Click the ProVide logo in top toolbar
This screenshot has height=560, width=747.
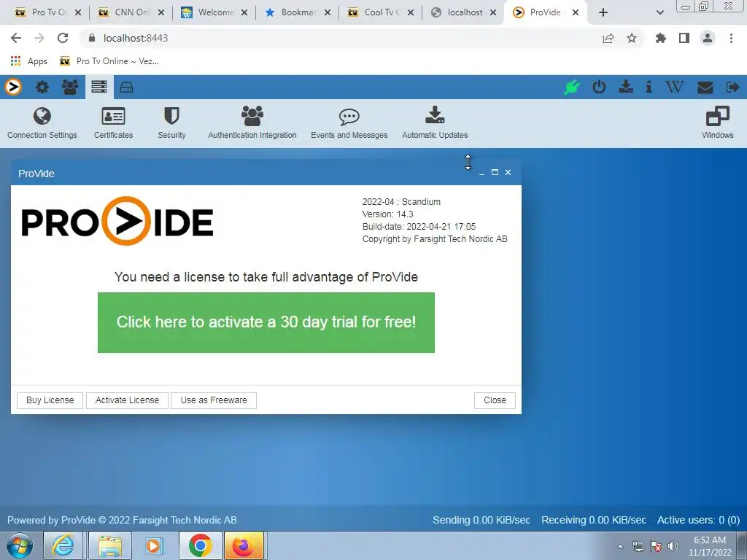pyautogui.click(x=13, y=87)
